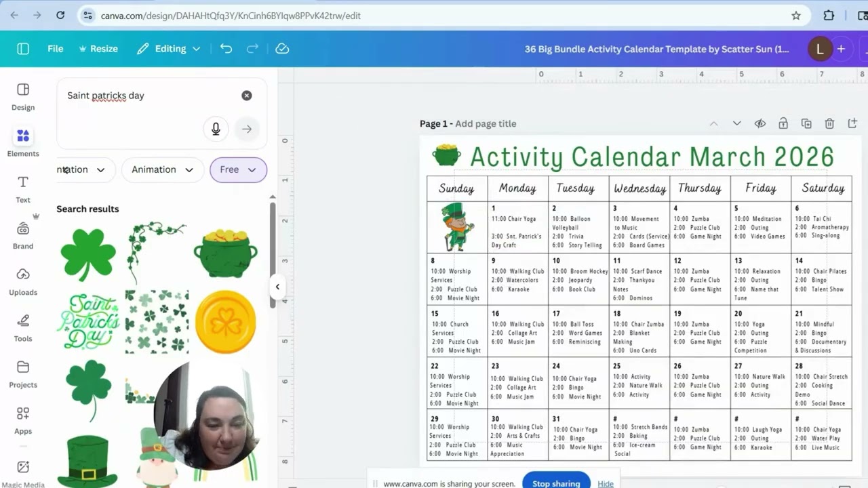
Task: View site information icon in address bar
Action: (x=86, y=15)
